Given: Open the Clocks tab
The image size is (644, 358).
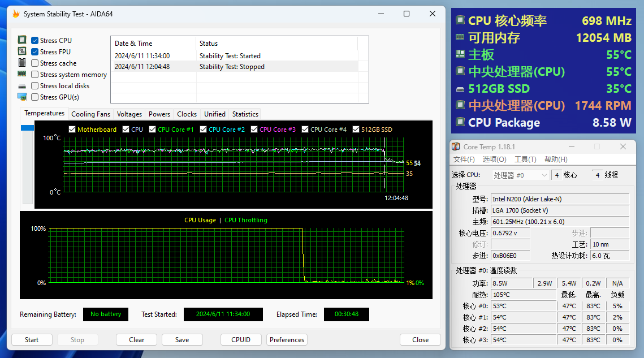Looking at the screenshot, I should (x=187, y=114).
